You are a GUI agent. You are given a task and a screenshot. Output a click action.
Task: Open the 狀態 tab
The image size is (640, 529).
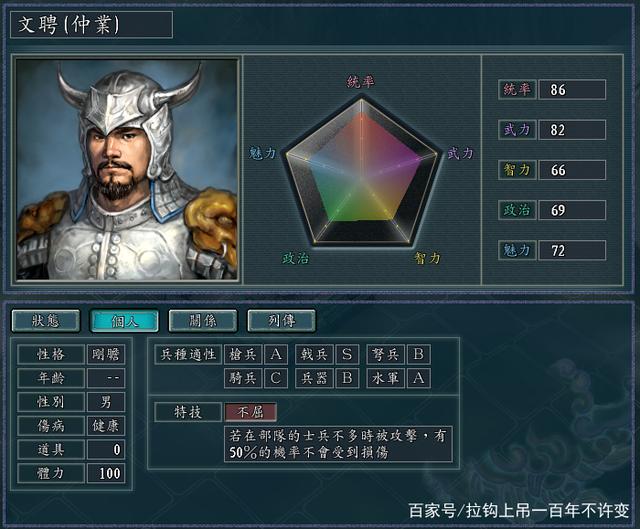click(x=46, y=321)
